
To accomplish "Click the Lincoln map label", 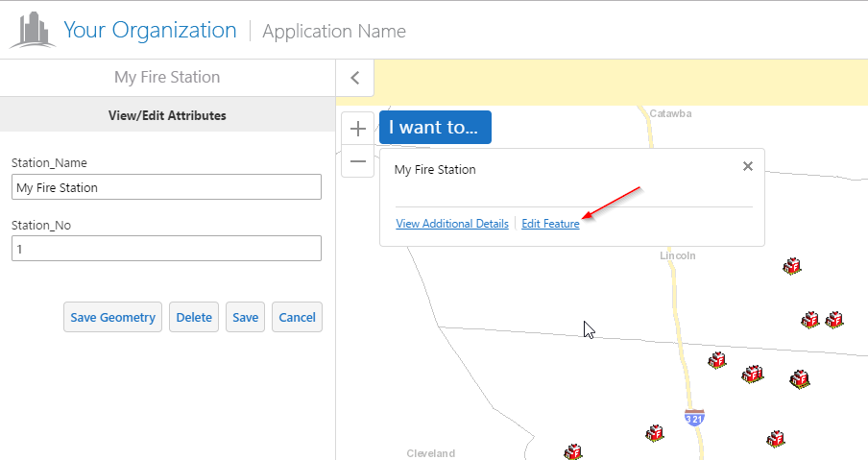I will tap(678, 255).
